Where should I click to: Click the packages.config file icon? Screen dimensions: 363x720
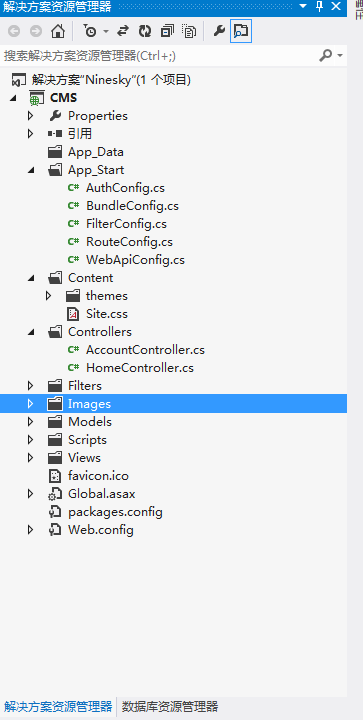(x=55, y=512)
